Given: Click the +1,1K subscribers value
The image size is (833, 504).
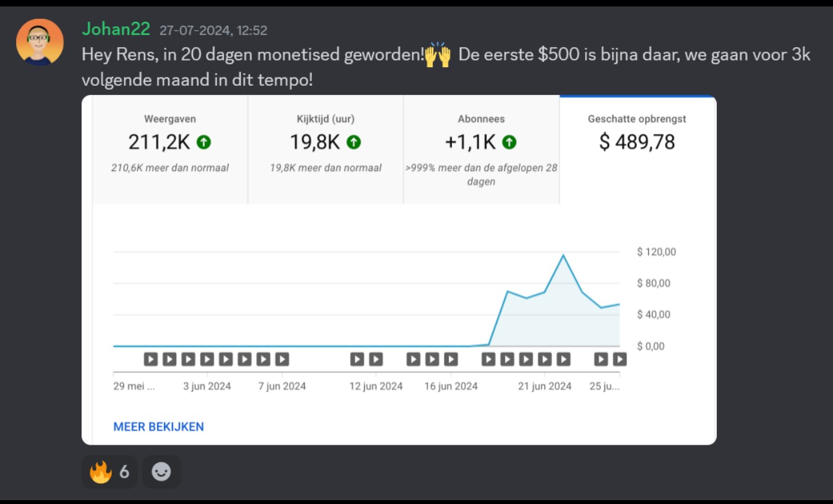Looking at the screenshot, I should (471, 142).
